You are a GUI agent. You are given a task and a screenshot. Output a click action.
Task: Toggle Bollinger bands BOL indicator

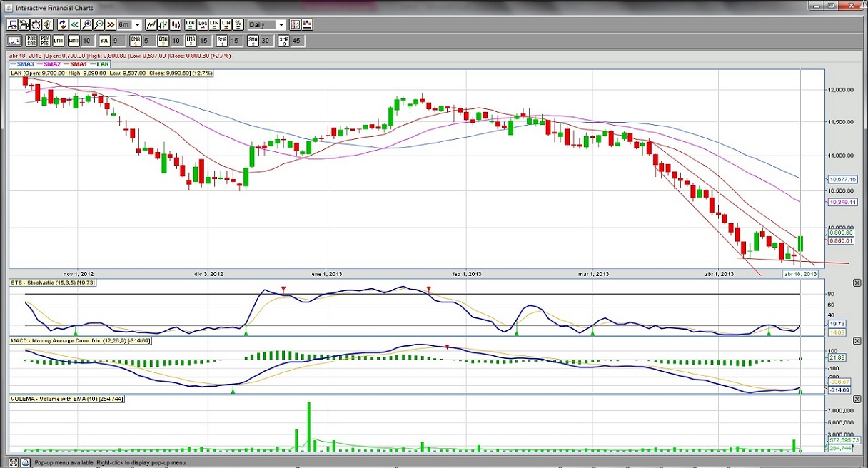click(104, 41)
